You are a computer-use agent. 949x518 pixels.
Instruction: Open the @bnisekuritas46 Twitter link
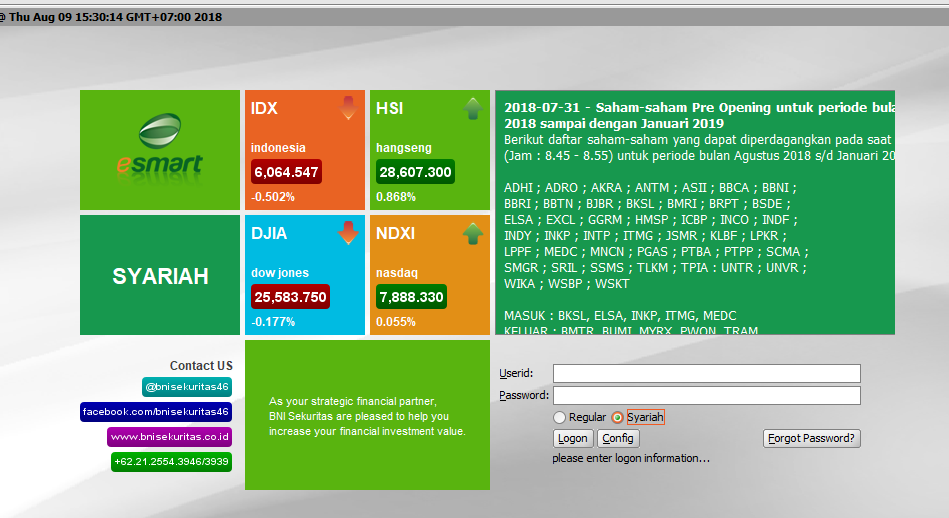[x=187, y=387]
